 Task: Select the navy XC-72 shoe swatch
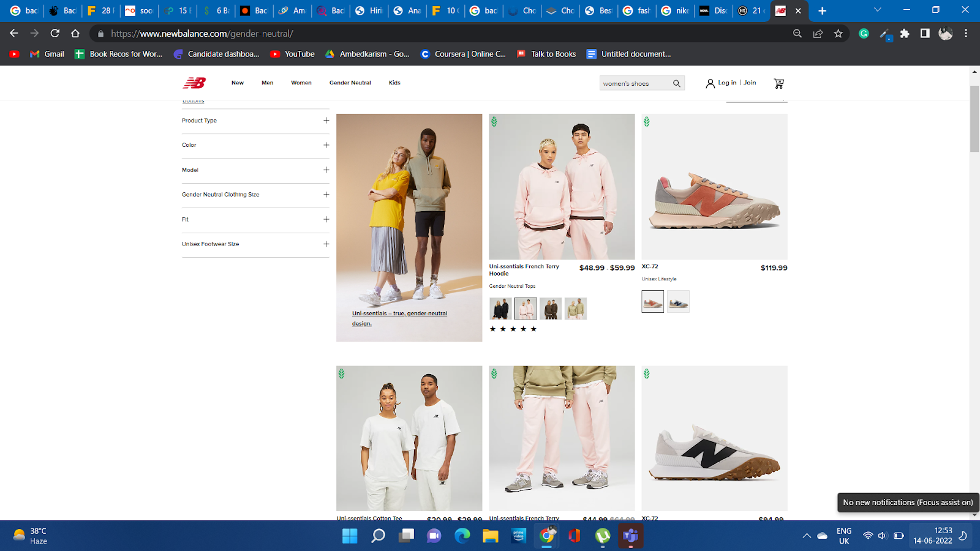(678, 302)
